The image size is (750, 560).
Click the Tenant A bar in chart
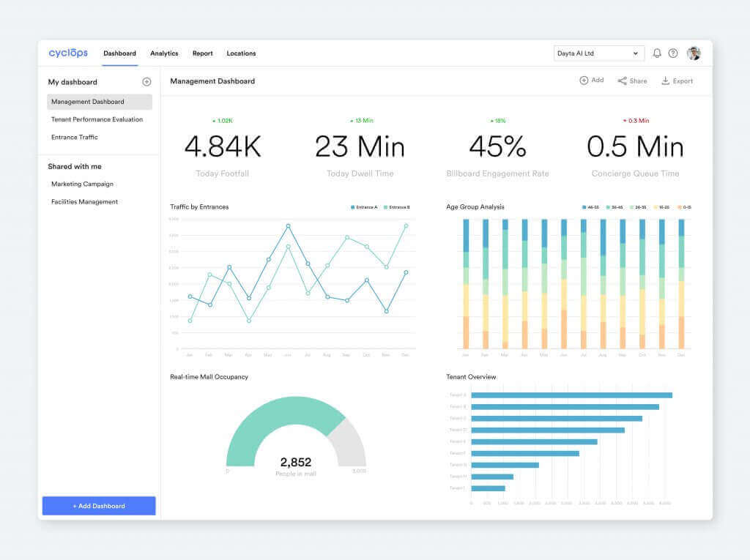coord(571,395)
